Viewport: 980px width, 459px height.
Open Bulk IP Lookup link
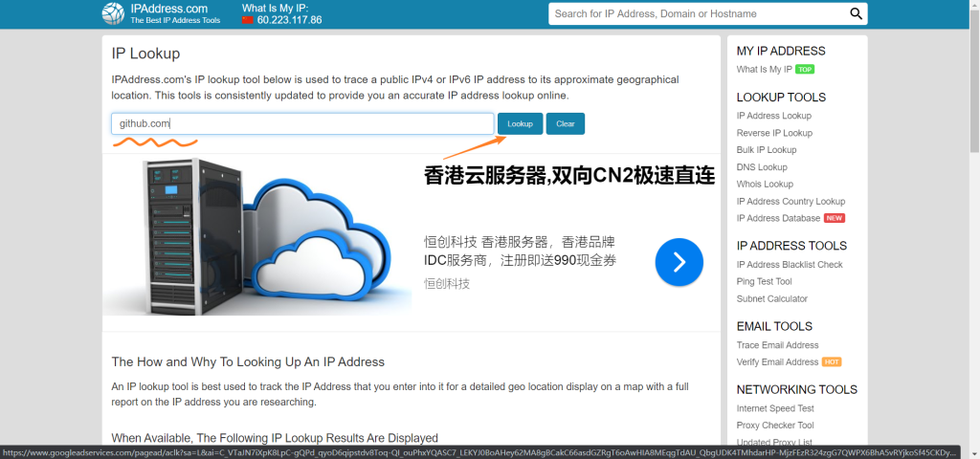point(767,150)
